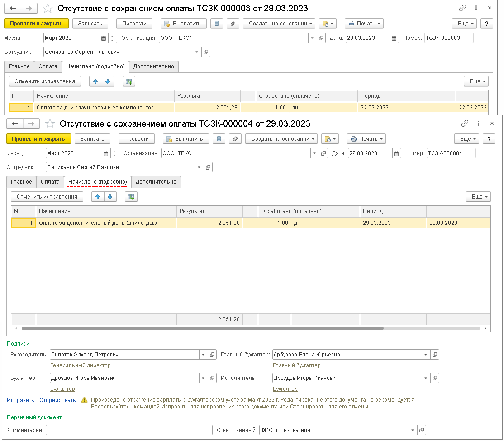Attach file paperclip icon in ТСЗК-000003 toolbar

coord(233,24)
